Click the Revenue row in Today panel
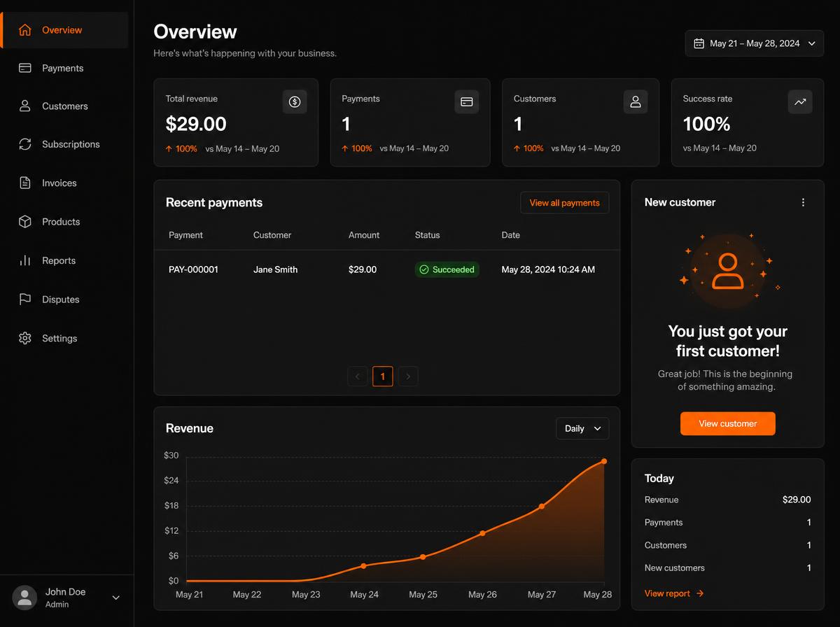The image size is (840, 627). click(728, 500)
